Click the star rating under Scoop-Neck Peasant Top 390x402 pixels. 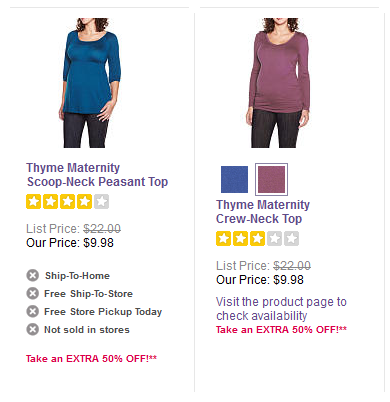pyautogui.click(x=68, y=202)
